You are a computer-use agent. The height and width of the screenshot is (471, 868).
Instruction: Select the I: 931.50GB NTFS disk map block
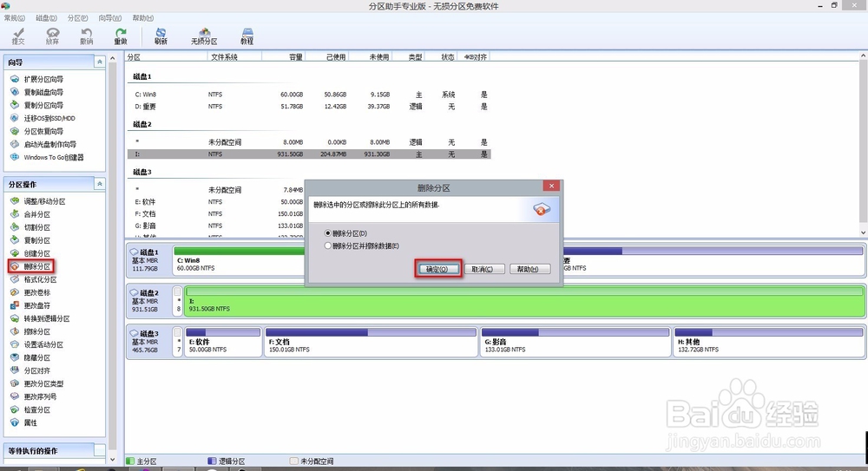(525, 300)
